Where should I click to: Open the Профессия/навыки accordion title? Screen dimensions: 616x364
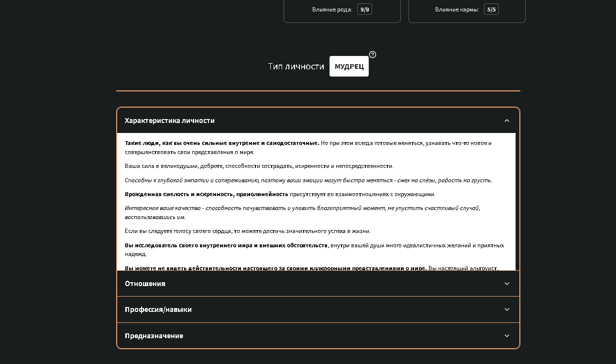tap(158, 309)
